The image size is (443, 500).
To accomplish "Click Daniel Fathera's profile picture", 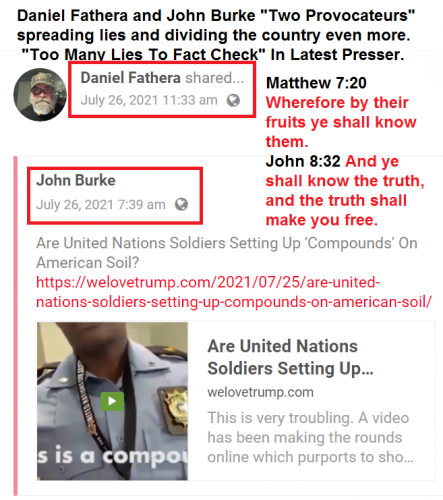I will [x=40, y=95].
